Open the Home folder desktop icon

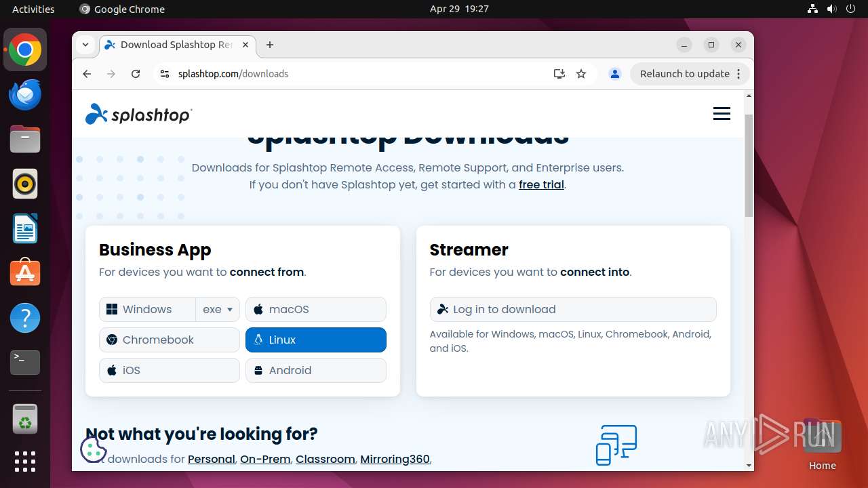pyautogui.click(x=822, y=444)
